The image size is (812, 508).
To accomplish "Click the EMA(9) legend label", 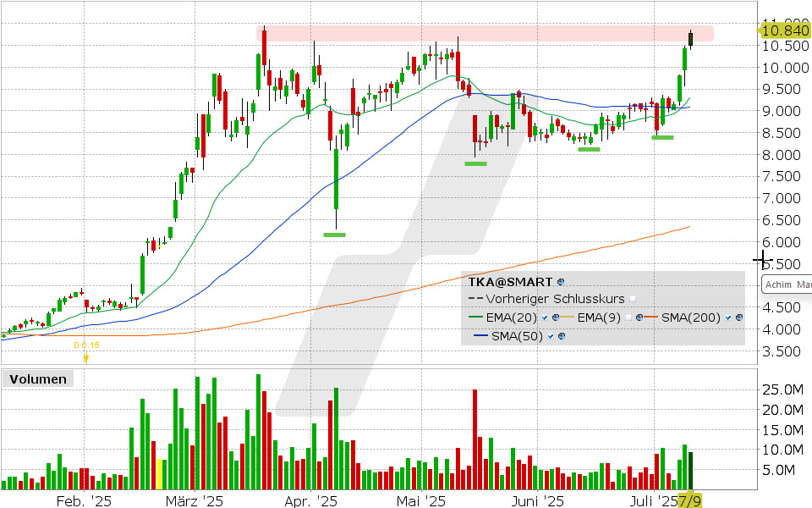I will pyautogui.click(x=599, y=317).
